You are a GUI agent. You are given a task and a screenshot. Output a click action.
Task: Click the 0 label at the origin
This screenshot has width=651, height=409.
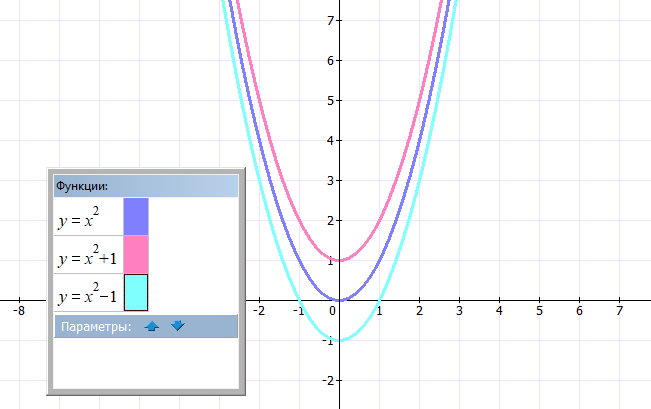point(330,312)
